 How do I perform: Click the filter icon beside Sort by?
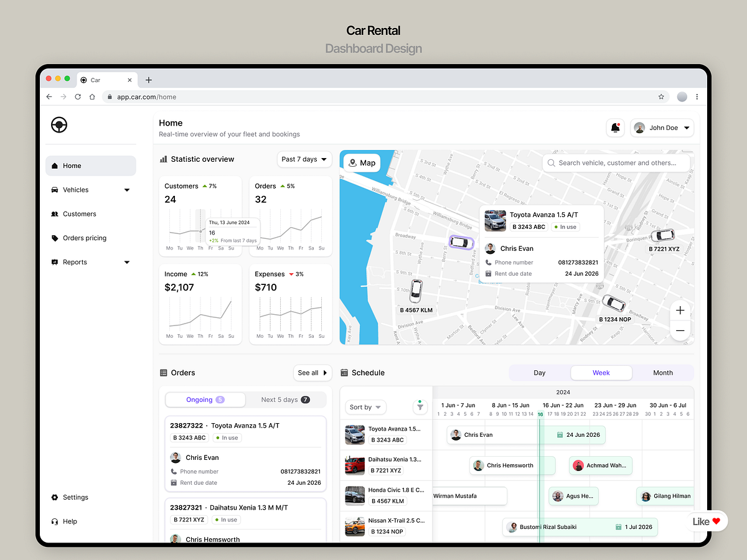click(x=420, y=406)
